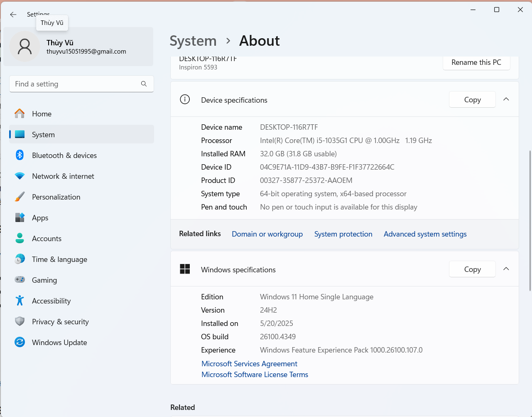532x417 pixels.
Task: Open Time & language settings
Action: point(59,259)
